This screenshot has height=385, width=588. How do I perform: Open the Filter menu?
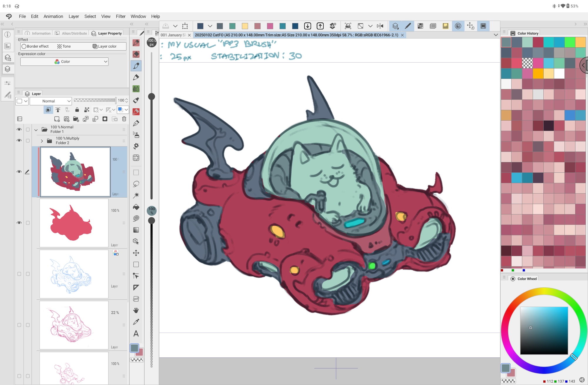coord(120,16)
